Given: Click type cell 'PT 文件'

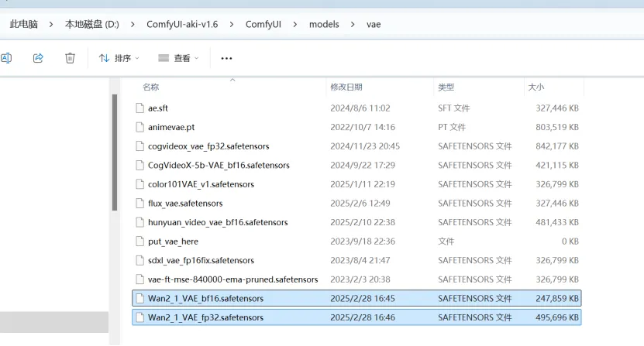Looking at the screenshot, I should pyautogui.click(x=452, y=127).
